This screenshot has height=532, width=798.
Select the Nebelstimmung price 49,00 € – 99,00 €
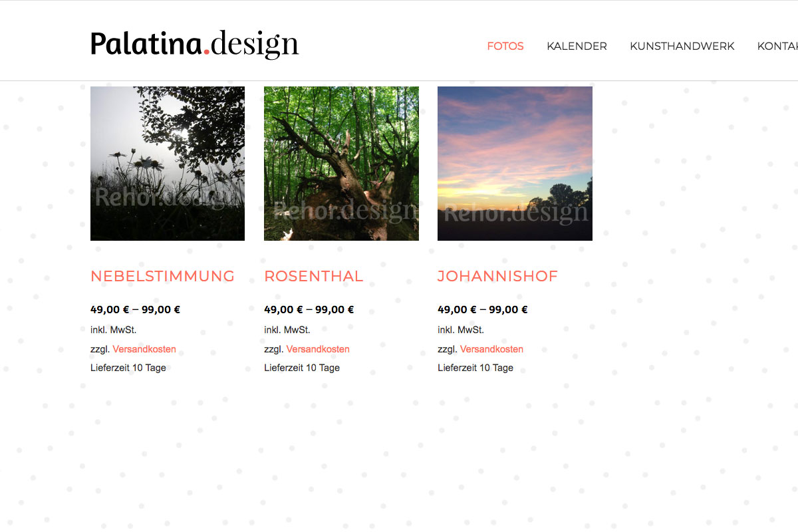[136, 310]
